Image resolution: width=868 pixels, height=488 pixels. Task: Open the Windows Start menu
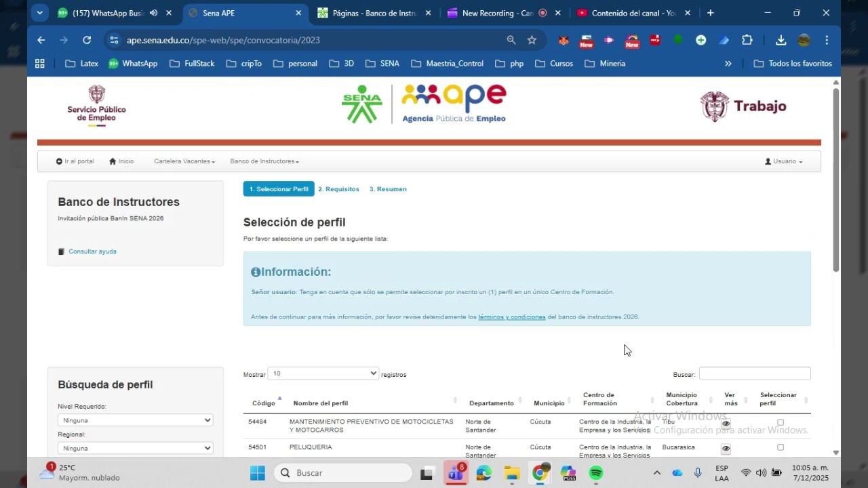point(258,473)
